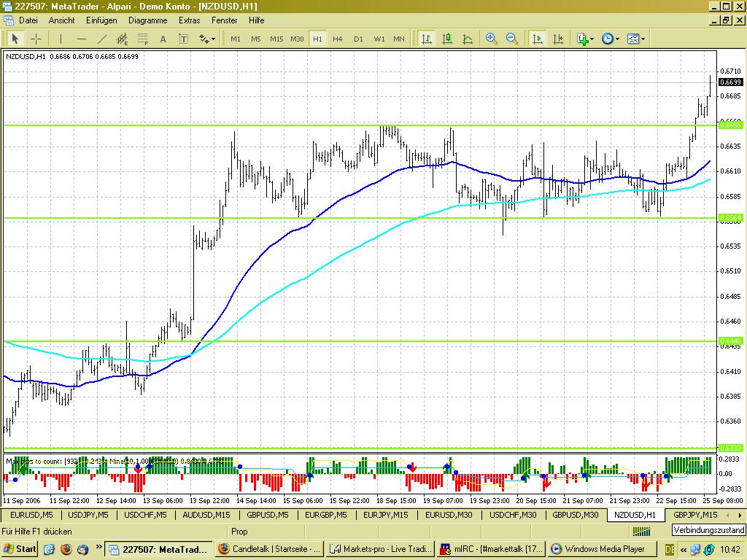Select the vertical line drawing tool
Image resolution: width=747 pixels, height=560 pixels.
pyautogui.click(x=61, y=39)
